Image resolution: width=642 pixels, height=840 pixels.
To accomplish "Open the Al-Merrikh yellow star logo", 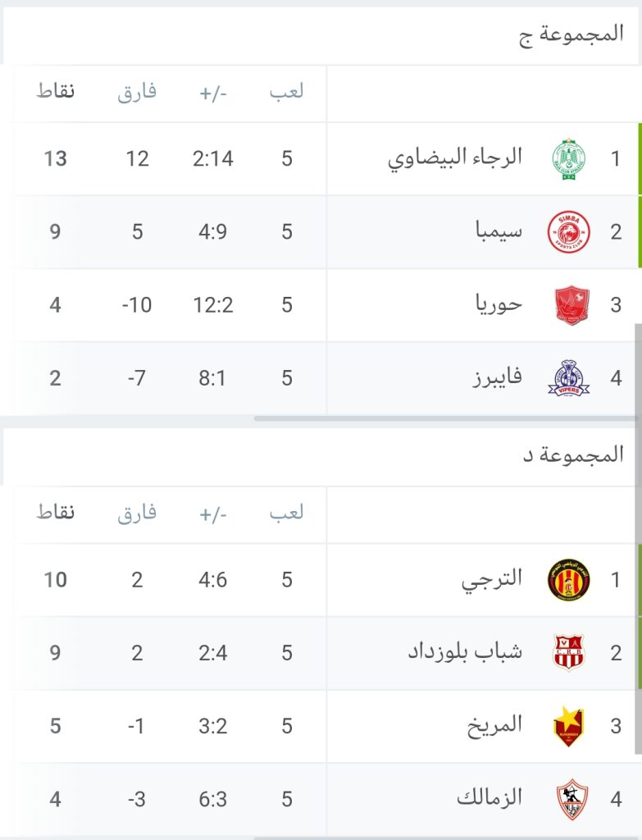I will [569, 727].
